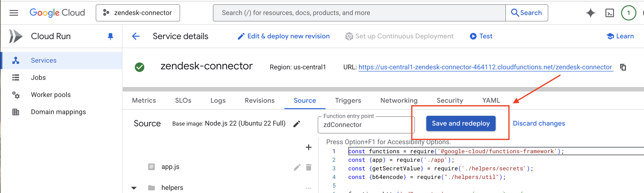Open the notifications badge showing 1

click(628, 13)
